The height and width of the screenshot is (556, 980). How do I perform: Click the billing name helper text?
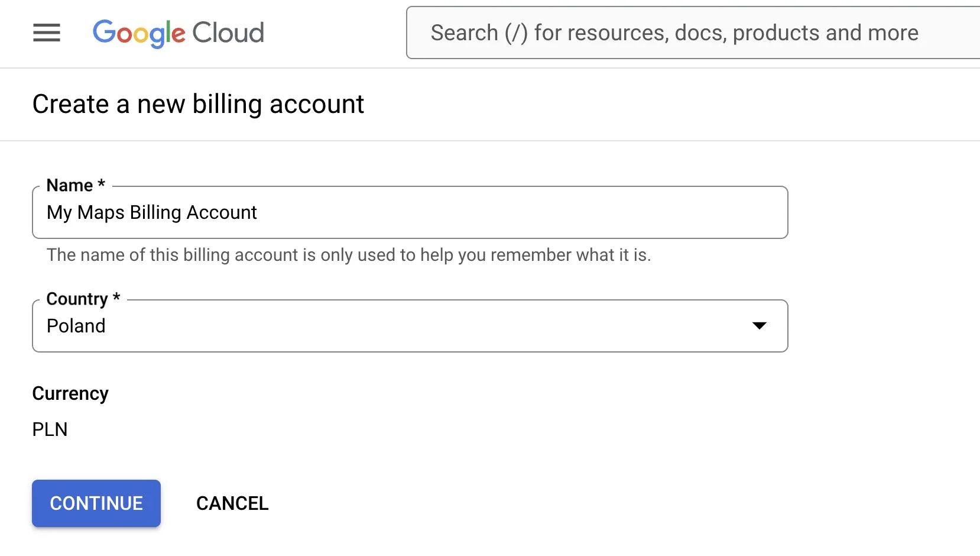pos(349,255)
